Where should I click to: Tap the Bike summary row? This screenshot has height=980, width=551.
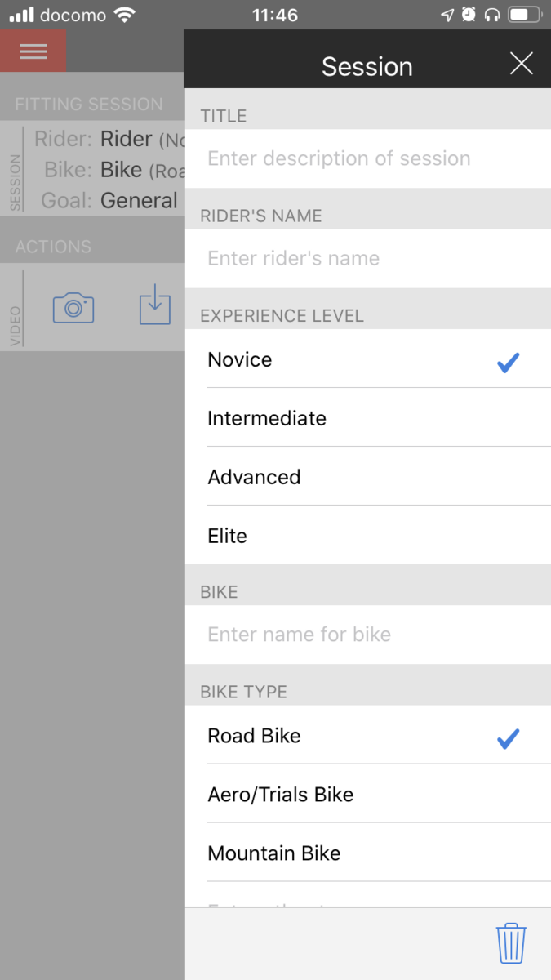(106, 170)
